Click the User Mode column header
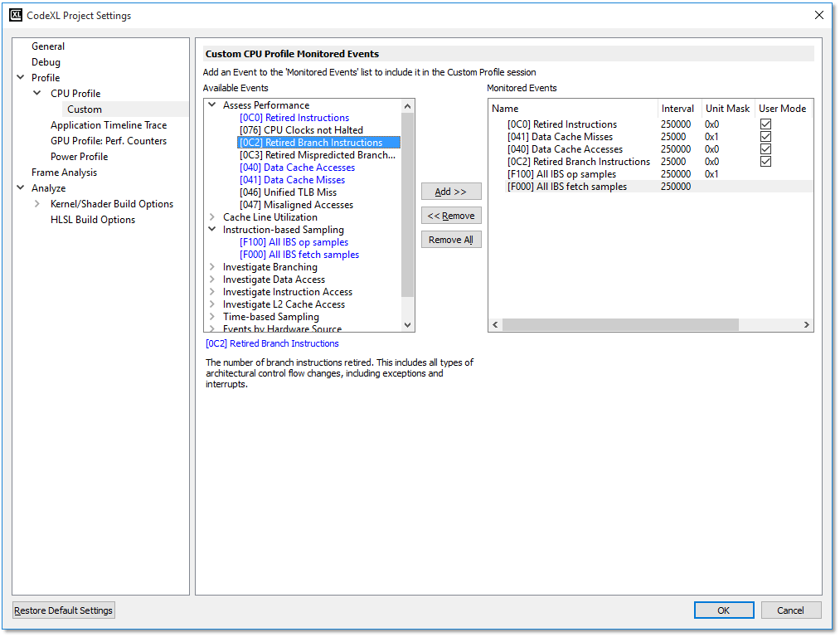The image size is (840, 637). (783, 108)
